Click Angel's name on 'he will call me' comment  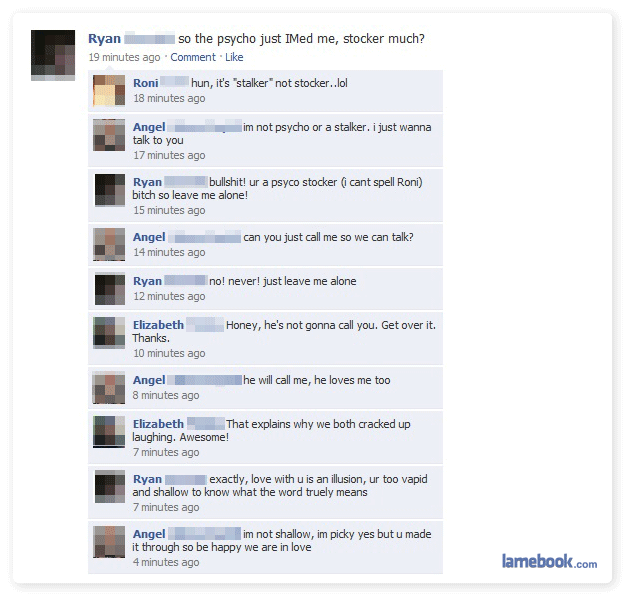(149, 380)
